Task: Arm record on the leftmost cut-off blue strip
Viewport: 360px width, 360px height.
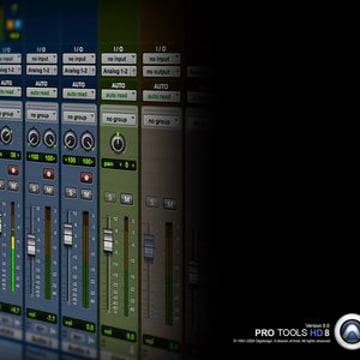Action: tap(13, 171)
